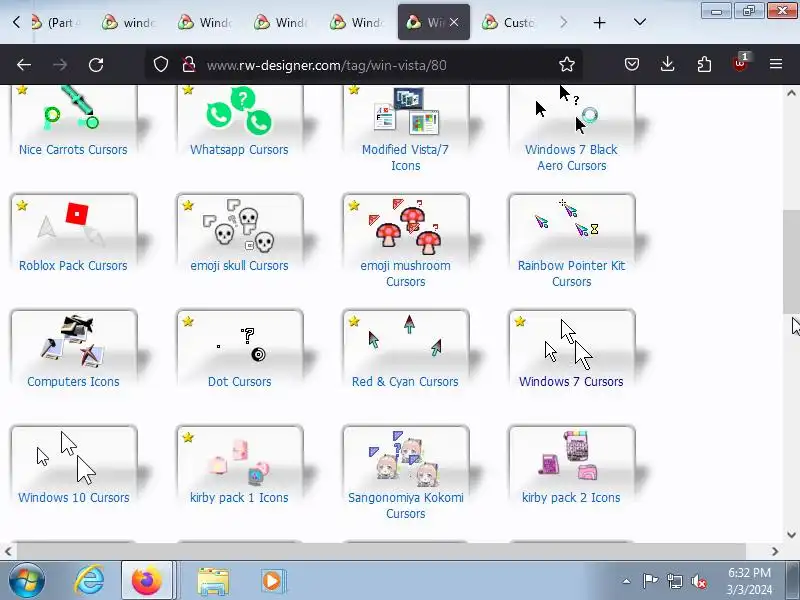The width and height of the screenshot is (800, 600).
Task: Click the muted volume tray icon
Action: 698,581
